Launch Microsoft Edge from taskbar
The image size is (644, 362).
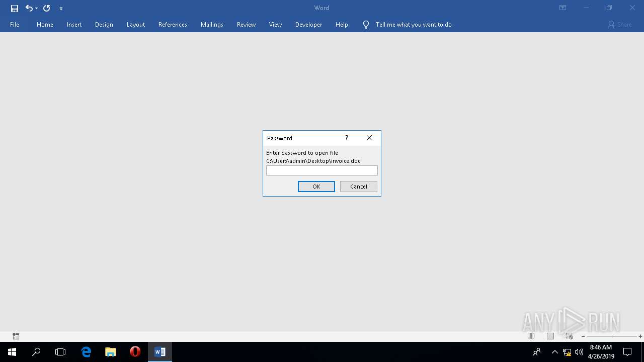point(86,352)
